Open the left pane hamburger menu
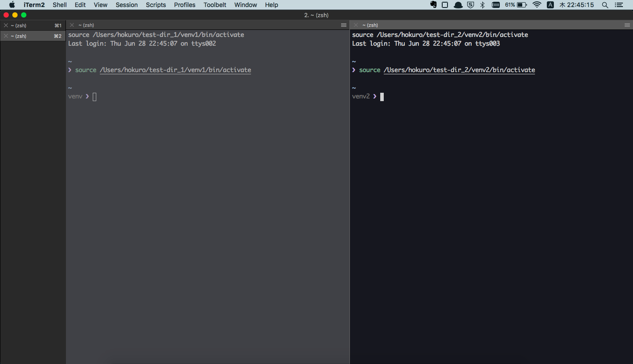The image size is (633, 364). pyautogui.click(x=344, y=25)
